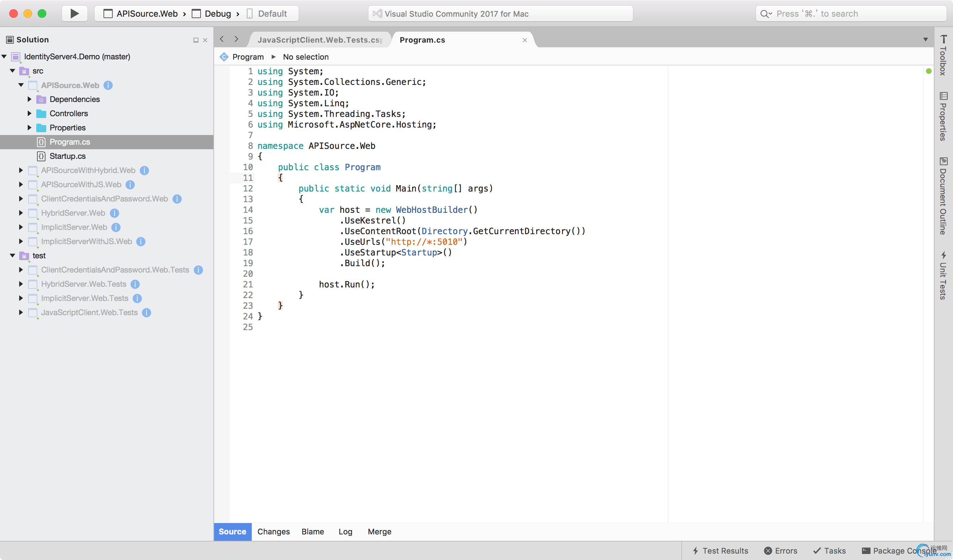Collapse the test folder
The height and width of the screenshot is (560, 953).
tap(12, 255)
